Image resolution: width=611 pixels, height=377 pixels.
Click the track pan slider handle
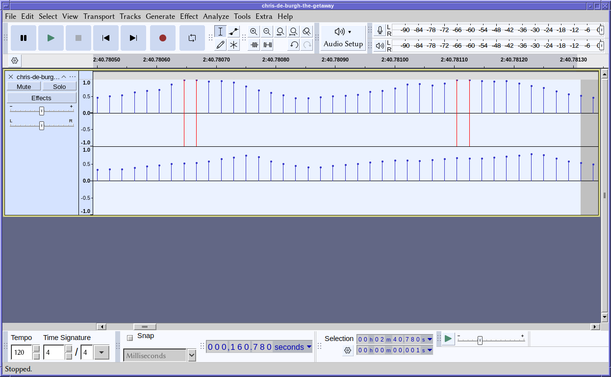[41, 125]
